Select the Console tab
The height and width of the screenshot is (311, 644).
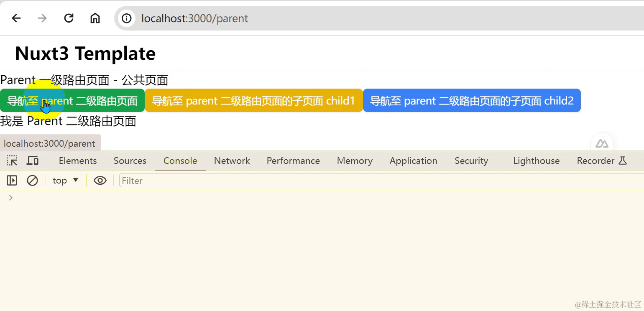click(x=180, y=161)
